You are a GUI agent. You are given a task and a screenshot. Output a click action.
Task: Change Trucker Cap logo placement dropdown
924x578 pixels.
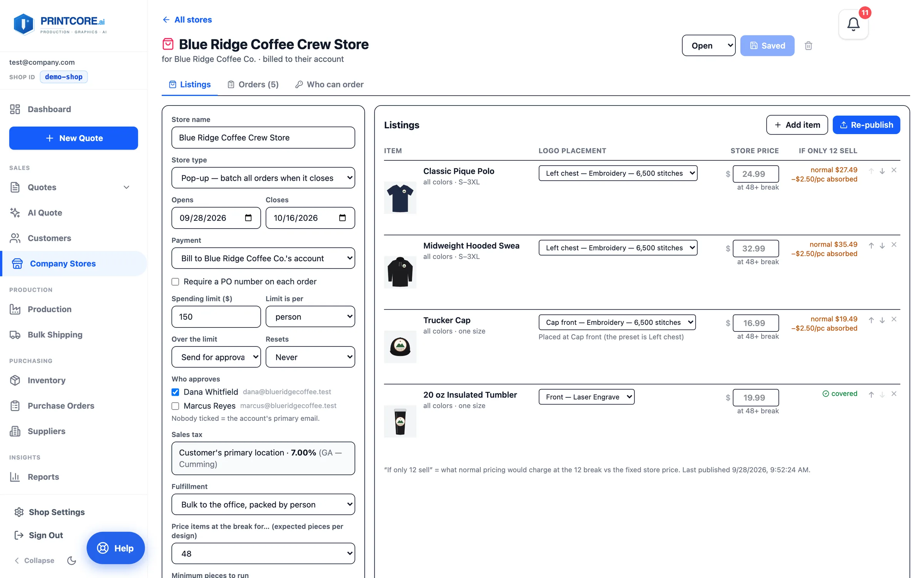[617, 322]
